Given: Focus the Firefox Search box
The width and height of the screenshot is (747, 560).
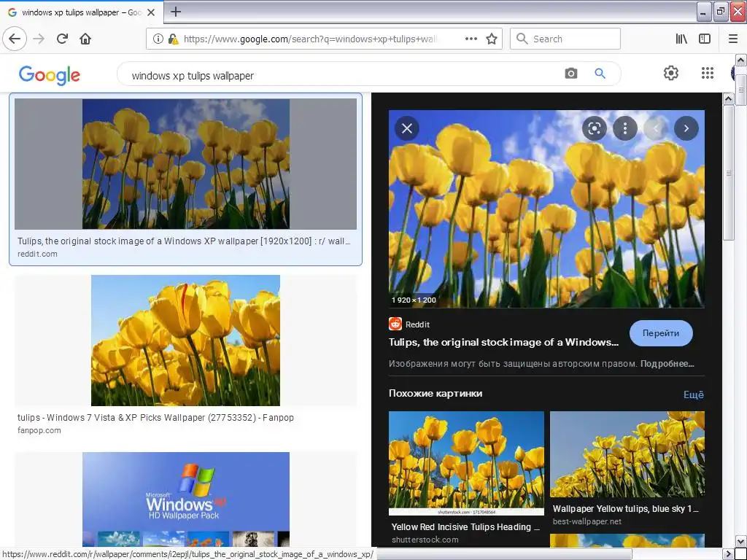Looking at the screenshot, I should point(565,39).
